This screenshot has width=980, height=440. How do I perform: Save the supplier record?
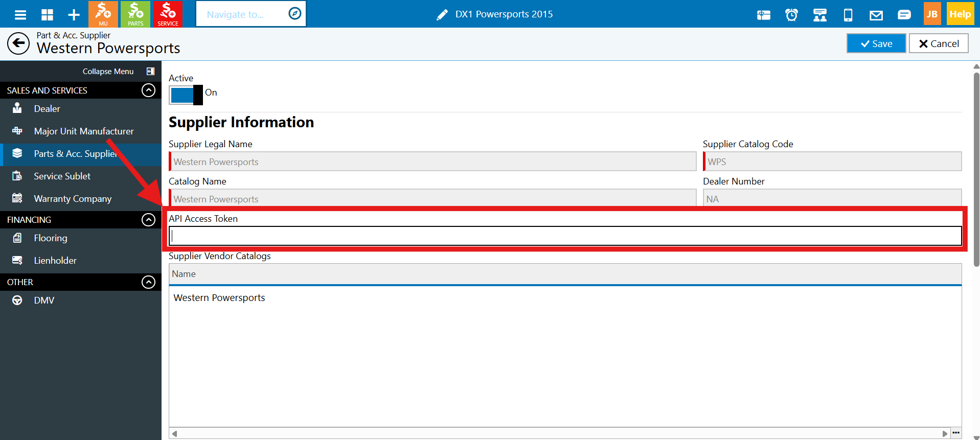[x=876, y=43]
